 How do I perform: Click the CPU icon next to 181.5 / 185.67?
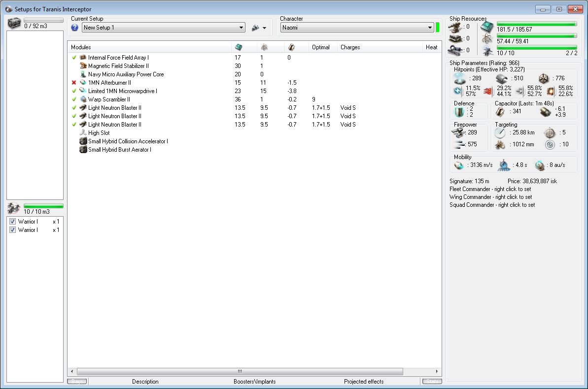pyautogui.click(x=487, y=27)
